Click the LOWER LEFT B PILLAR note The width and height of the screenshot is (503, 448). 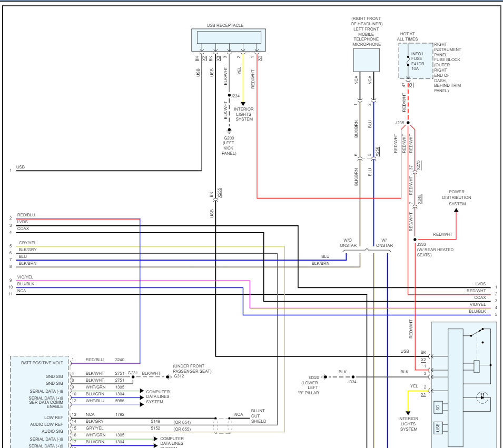tap(309, 387)
